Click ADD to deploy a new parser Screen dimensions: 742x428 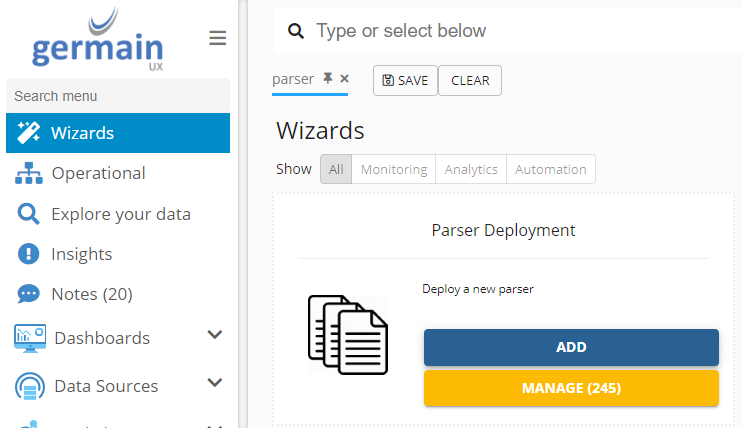pyautogui.click(x=571, y=347)
